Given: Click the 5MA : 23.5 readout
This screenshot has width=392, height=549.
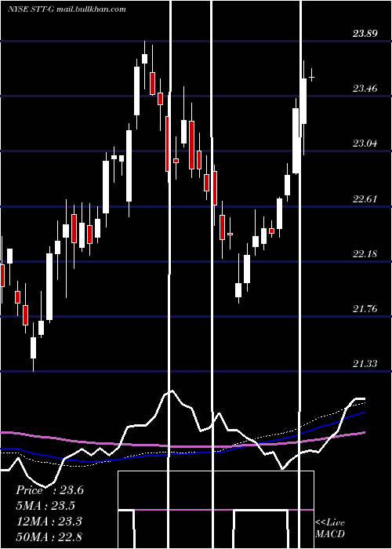Looking at the screenshot, I should pyautogui.click(x=45, y=506).
